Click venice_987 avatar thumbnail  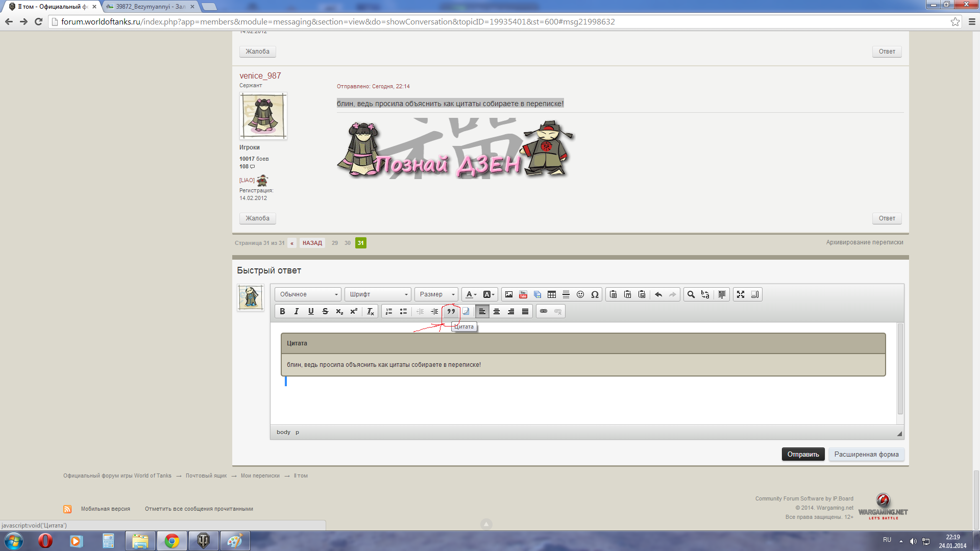coord(263,116)
